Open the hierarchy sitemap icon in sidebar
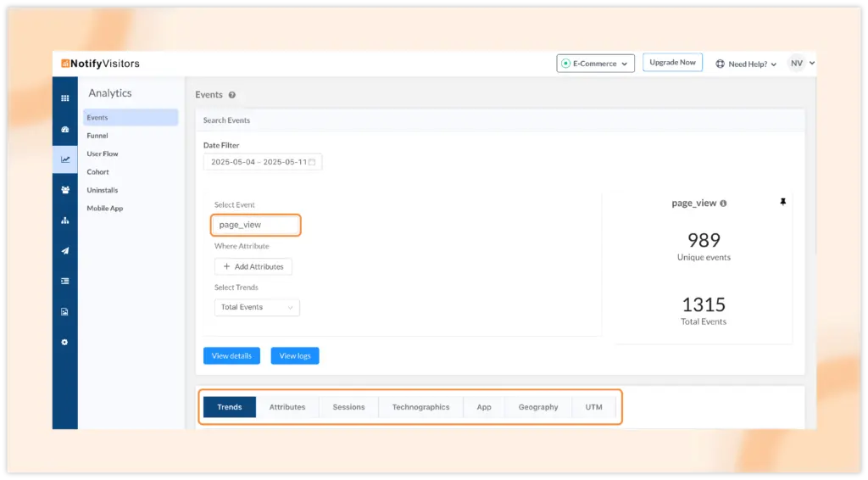Image resolution: width=868 pixels, height=480 pixels. point(65,220)
